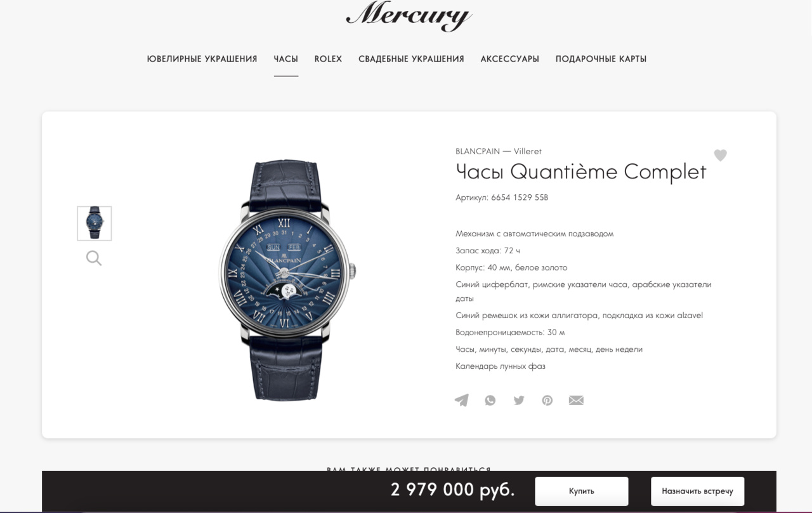This screenshot has width=812, height=513.
Task: Open Свадебные украшения menu
Action: [x=411, y=59]
